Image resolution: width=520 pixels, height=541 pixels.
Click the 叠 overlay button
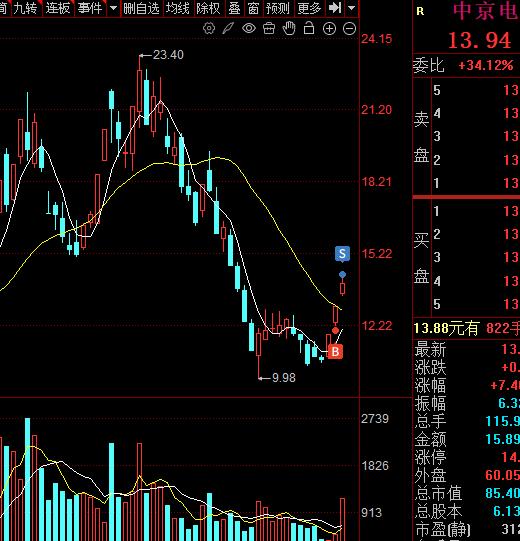[x=234, y=8]
